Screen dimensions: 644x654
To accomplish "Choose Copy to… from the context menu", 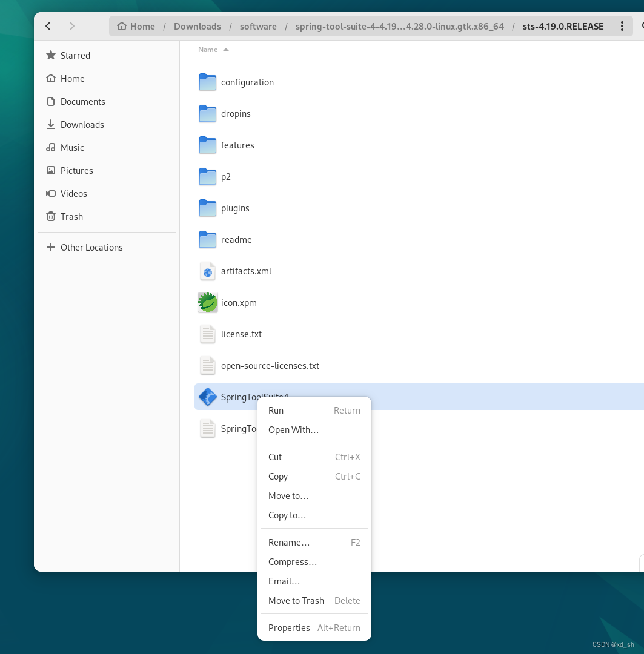I will click(314, 515).
